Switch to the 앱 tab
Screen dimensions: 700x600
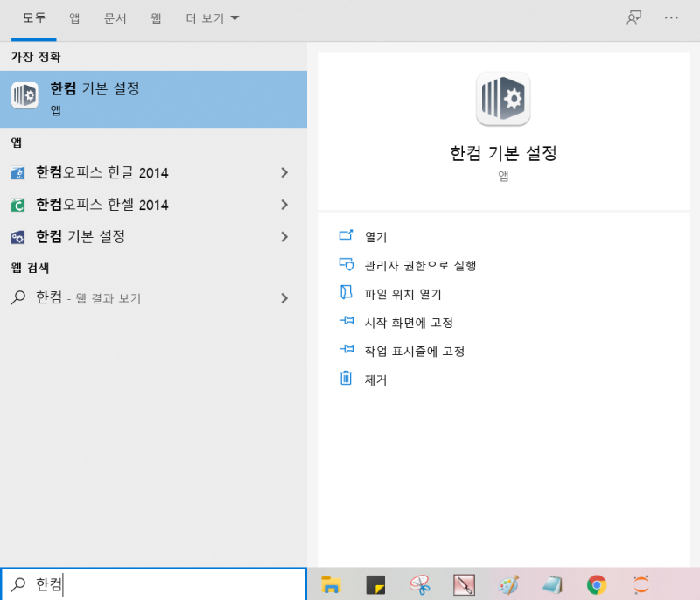pyautogui.click(x=74, y=18)
